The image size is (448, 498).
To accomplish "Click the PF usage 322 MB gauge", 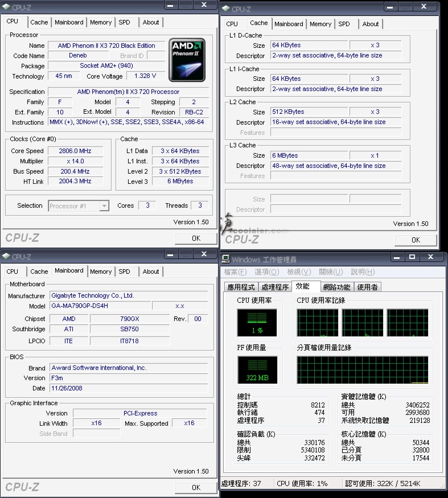I will [257, 370].
